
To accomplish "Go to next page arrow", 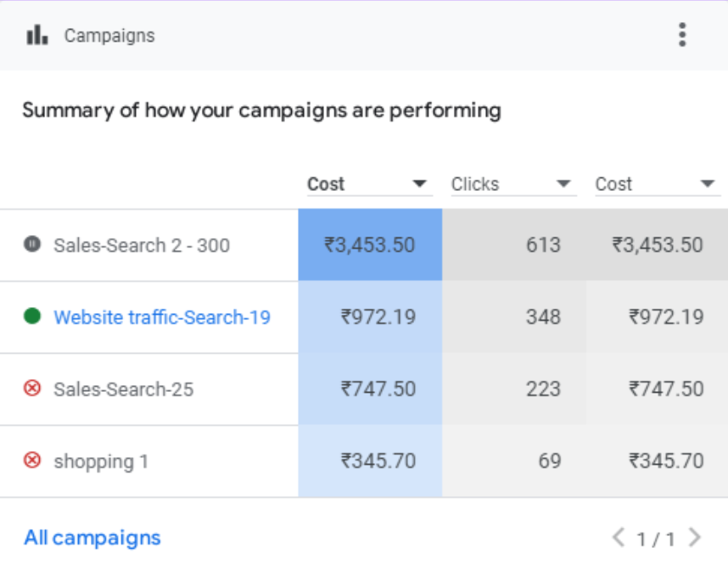I will 695,538.
